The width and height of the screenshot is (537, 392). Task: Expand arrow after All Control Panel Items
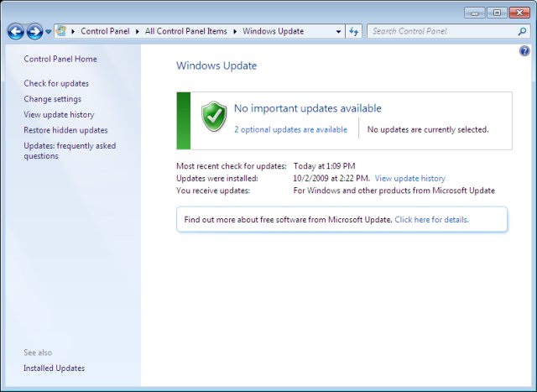[236, 32]
